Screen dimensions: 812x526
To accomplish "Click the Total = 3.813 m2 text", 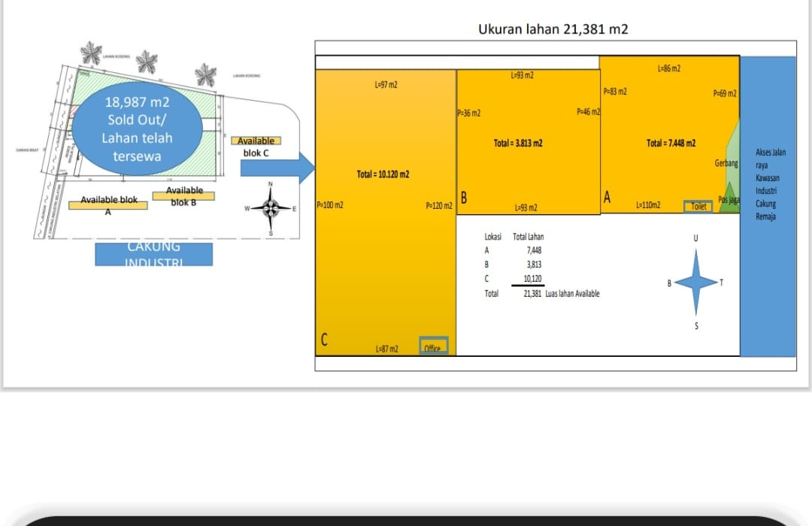I will point(518,143).
